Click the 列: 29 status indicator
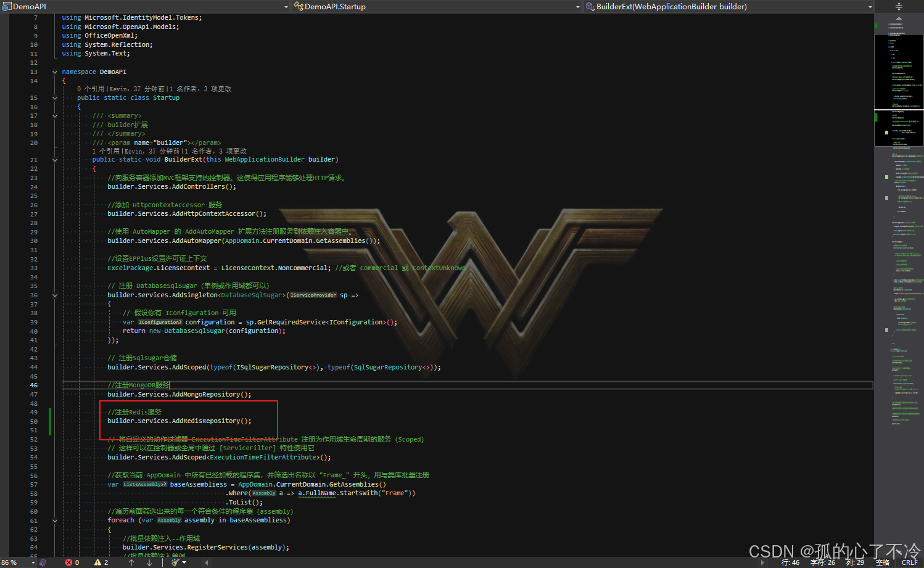924x568 pixels. click(x=855, y=562)
